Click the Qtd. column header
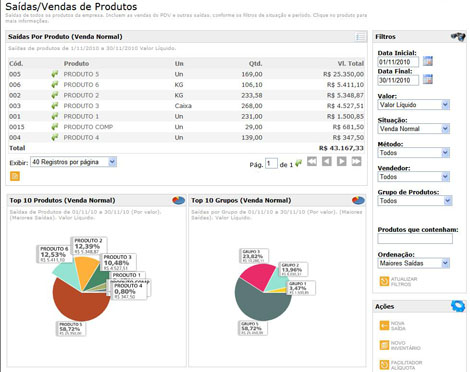Screen dimensions: 470x372 (255, 63)
